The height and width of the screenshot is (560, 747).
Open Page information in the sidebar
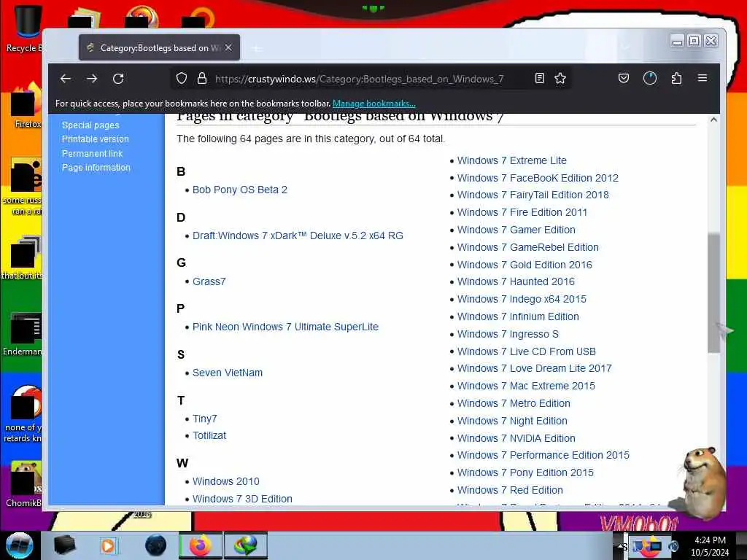[96, 168]
